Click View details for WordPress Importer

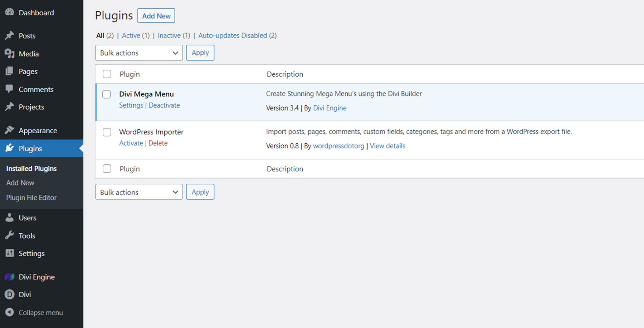[x=387, y=146]
